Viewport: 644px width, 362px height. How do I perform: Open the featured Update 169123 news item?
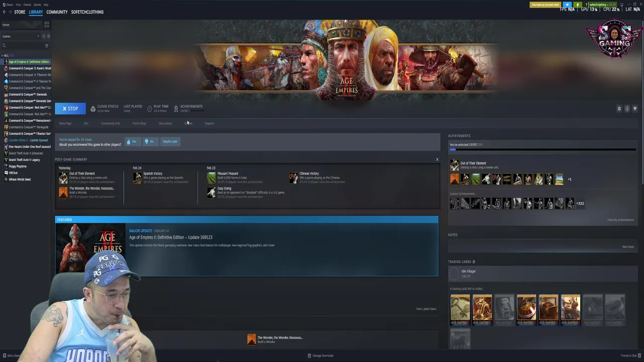click(x=247, y=246)
